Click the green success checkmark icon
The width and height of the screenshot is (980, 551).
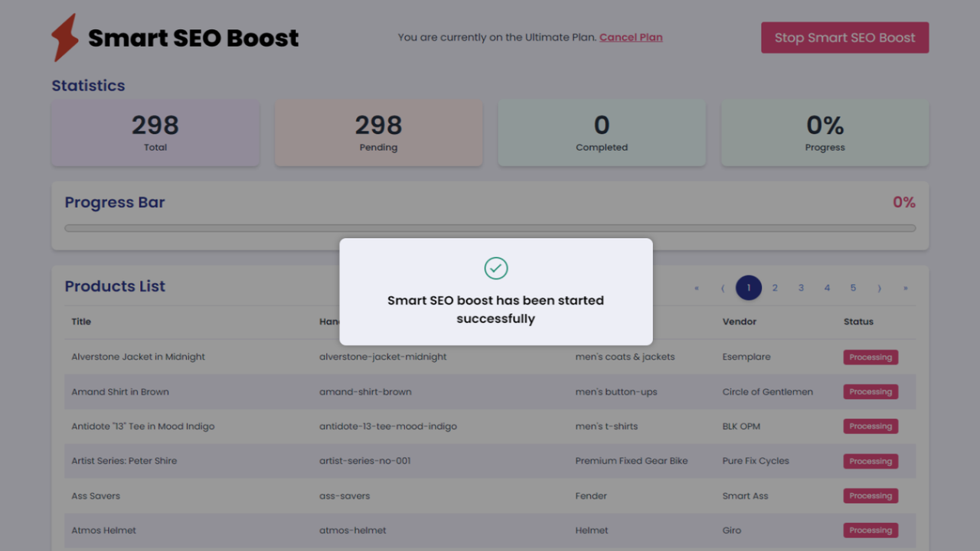point(495,268)
